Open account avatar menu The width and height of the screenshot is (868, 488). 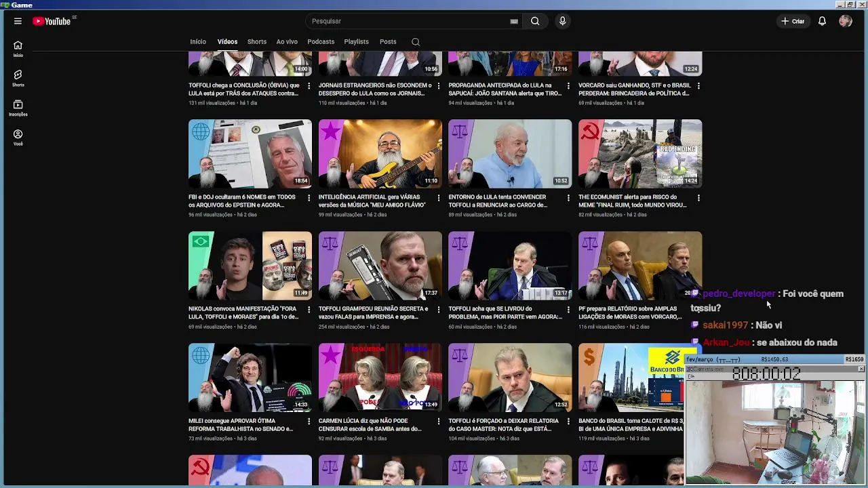pyautogui.click(x=845, y=21)
